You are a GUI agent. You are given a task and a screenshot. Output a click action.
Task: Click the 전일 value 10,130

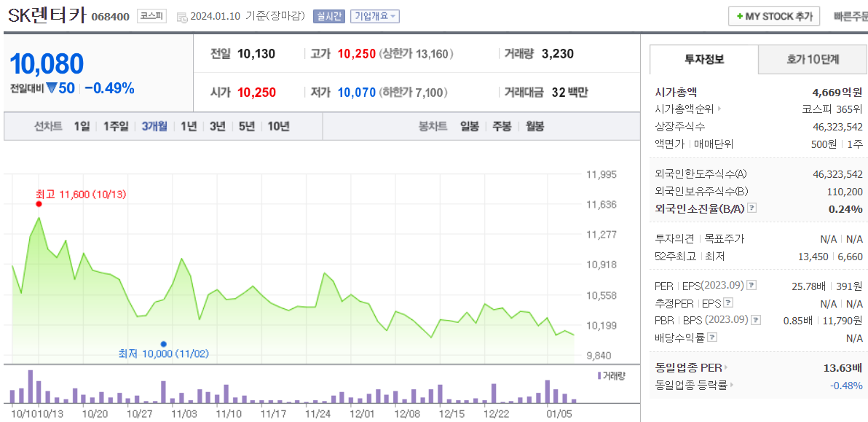pos(256,54)
